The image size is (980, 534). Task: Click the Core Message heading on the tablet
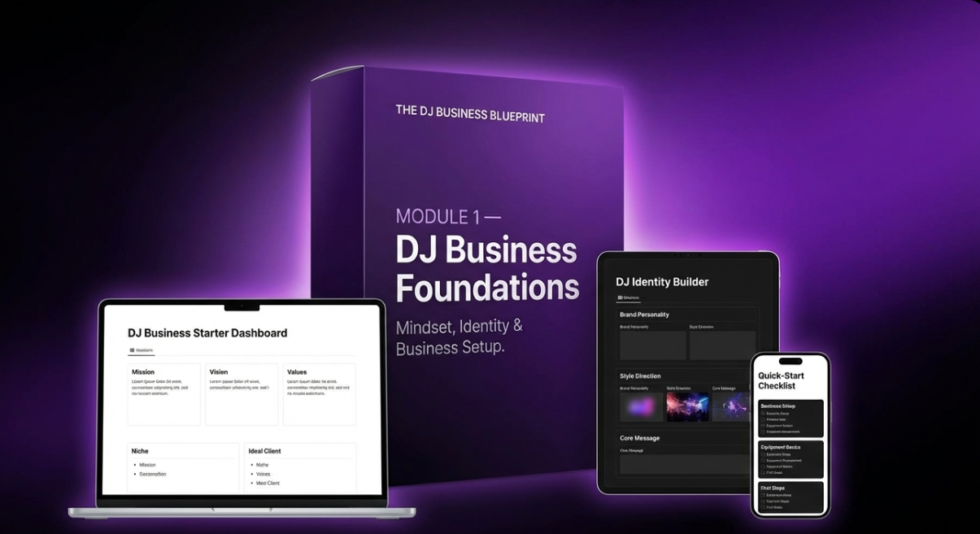tap(639, 438)
